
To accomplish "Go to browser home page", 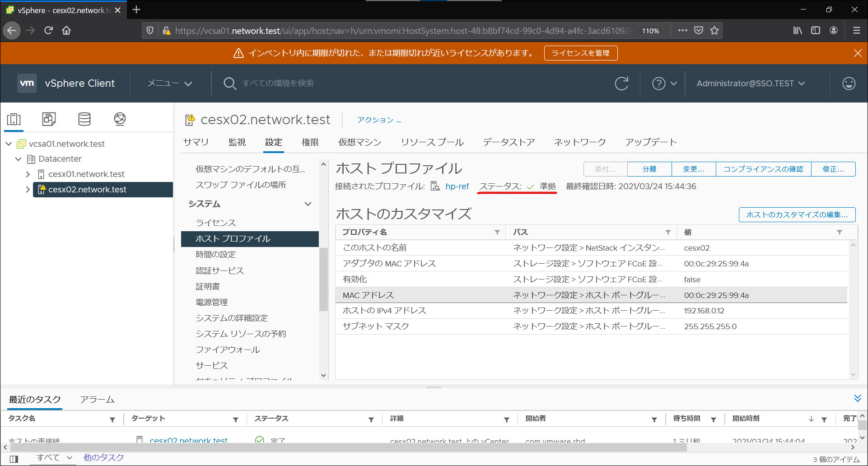I will tap(66, 30).
